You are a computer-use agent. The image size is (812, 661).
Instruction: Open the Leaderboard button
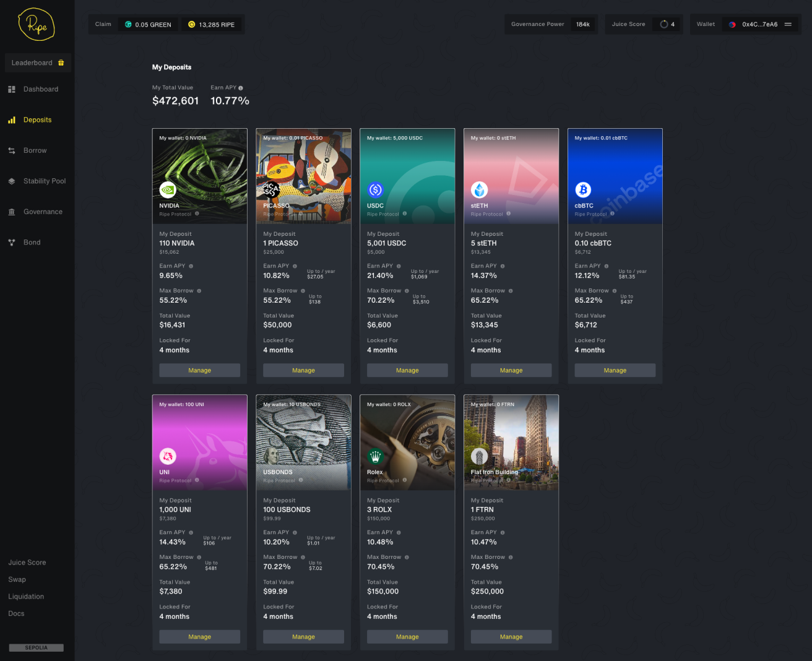click(x=38, y=63)
